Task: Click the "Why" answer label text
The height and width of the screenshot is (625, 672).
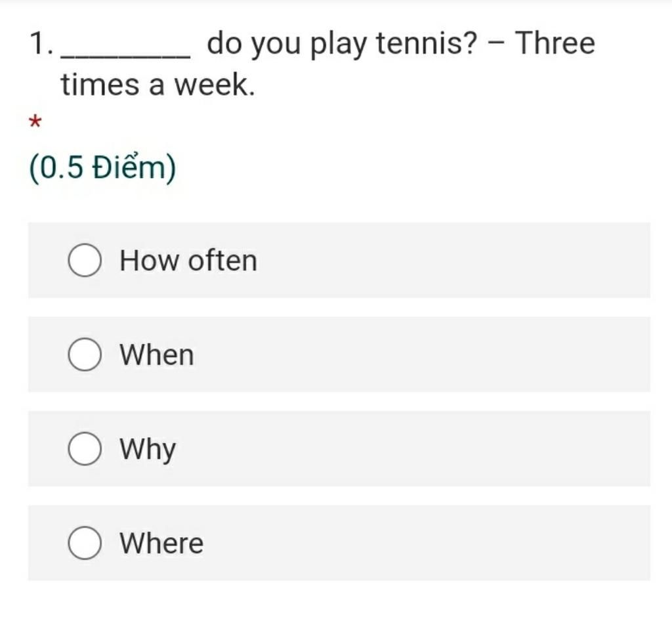Action: 148,450
